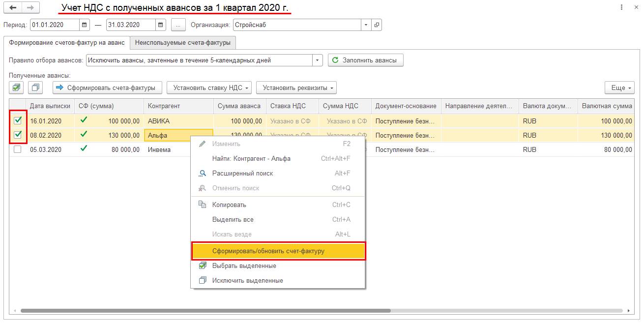The image size is (644, 323).
Task: Open calendar for period start date
Action: tap(85, 25)
